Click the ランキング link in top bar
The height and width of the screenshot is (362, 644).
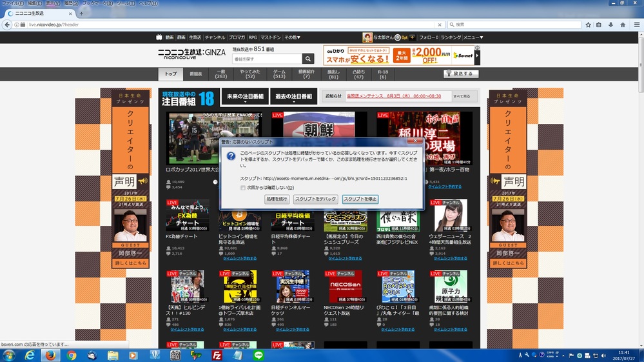click(x=451, y=37)
